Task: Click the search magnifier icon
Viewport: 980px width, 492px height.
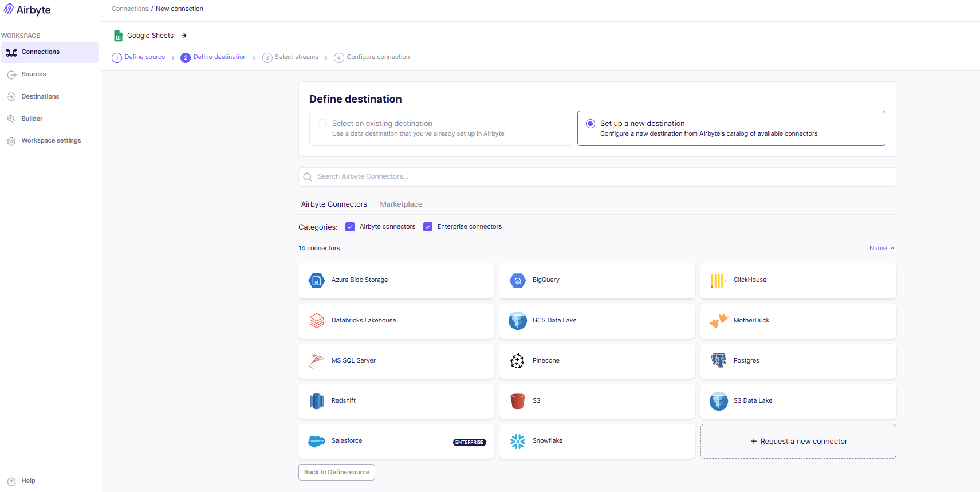Action: (308, 177)
